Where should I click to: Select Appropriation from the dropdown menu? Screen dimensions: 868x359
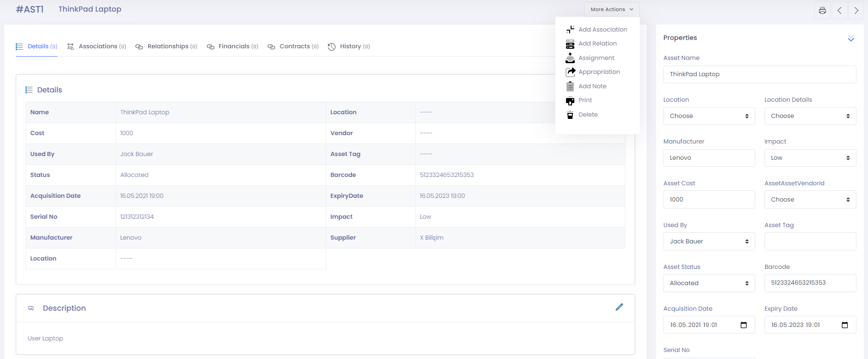(x=599, y=72)
